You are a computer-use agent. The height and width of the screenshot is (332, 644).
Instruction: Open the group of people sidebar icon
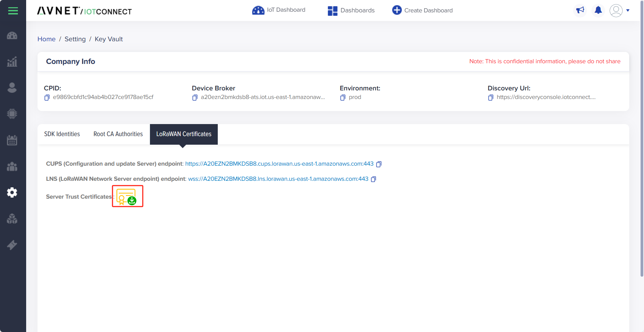coord(12,166)
